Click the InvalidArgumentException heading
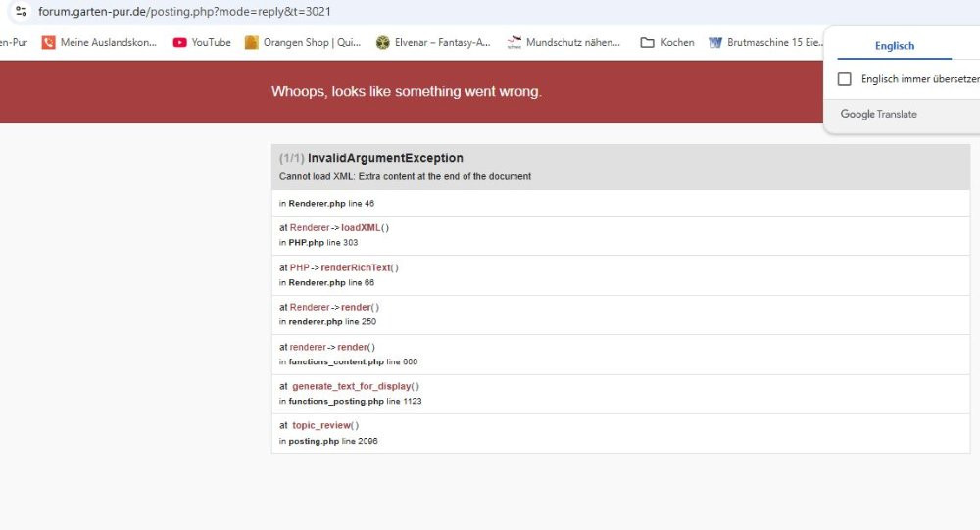Screen dimensions: 980x530 click(385, 158)
